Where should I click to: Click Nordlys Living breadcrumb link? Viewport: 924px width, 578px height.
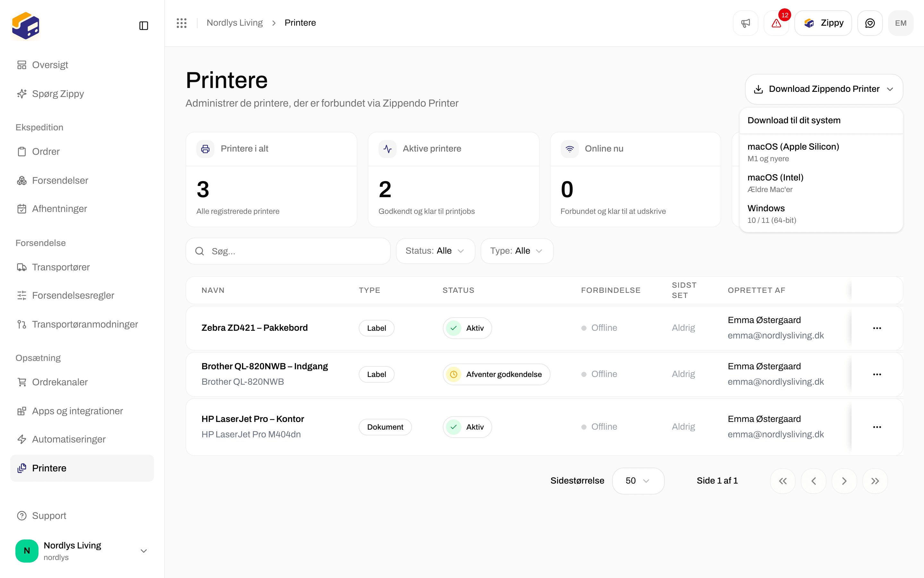point(235,23)
